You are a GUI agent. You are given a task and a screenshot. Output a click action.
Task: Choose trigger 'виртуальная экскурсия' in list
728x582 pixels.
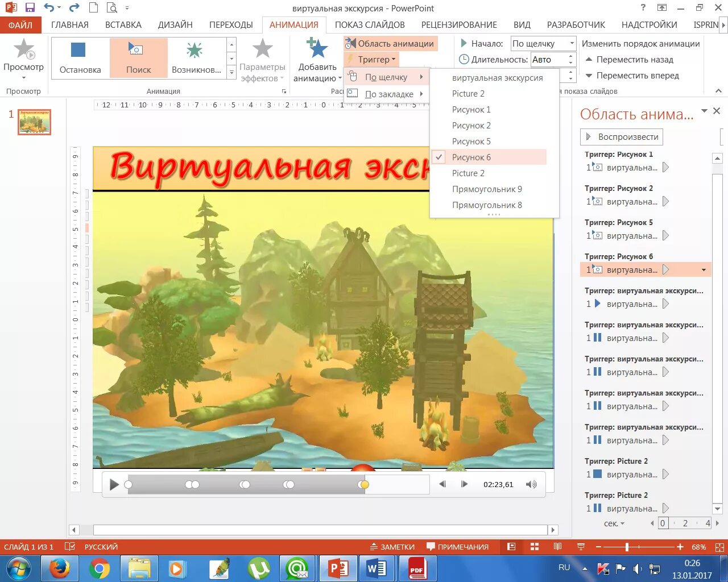(497, 78)
